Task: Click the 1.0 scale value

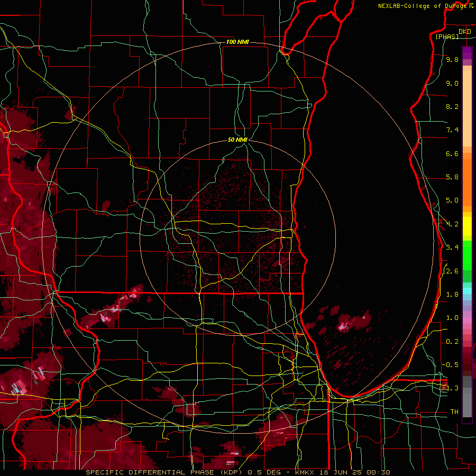Action: point(452,318)
